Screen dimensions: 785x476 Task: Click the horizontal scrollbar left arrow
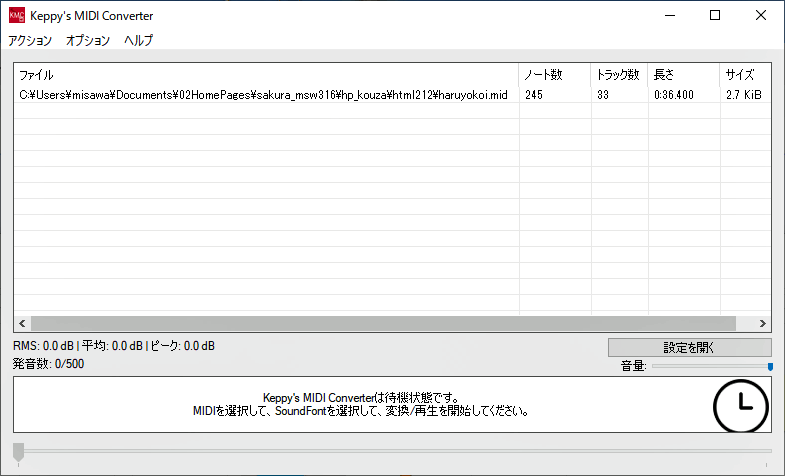[x=22, y=323]
